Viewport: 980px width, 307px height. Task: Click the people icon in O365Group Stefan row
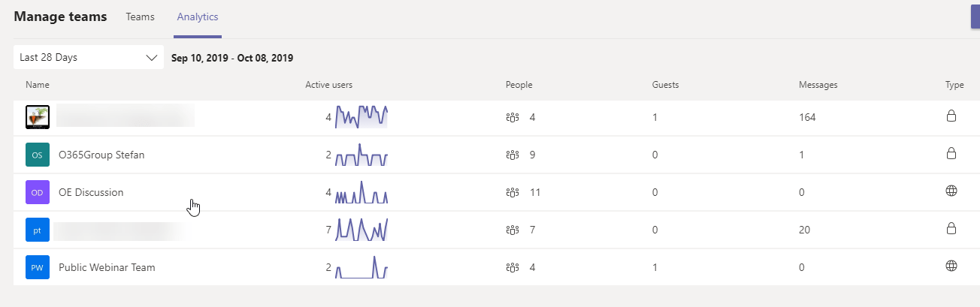pos(513,155)
